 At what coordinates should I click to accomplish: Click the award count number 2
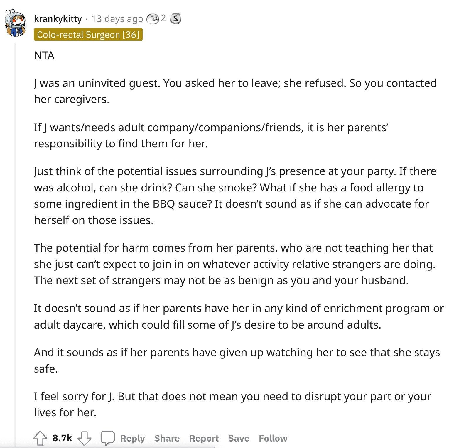tap(163, 18)
